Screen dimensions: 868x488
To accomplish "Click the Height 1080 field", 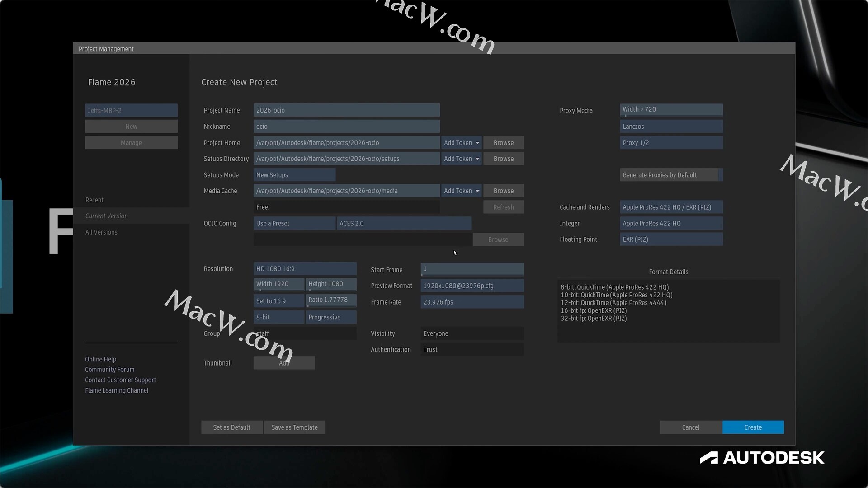I will pyautogui.click(x=331, y=284).
